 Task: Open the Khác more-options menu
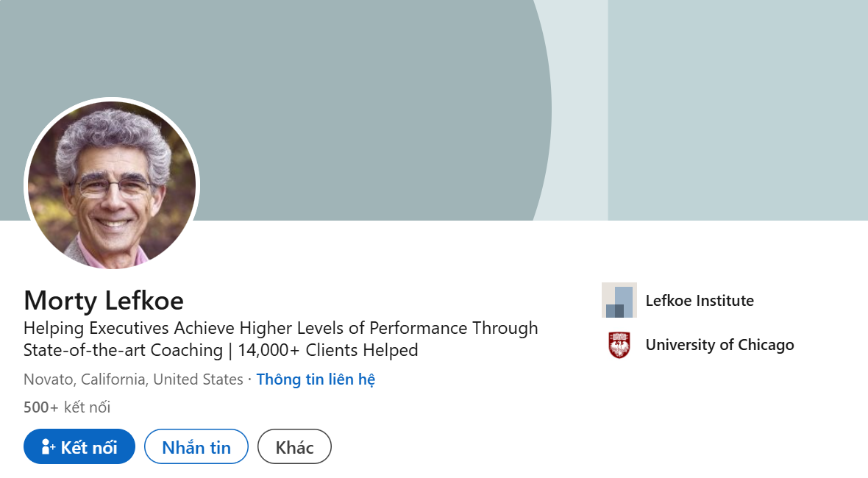pyautogui.click(x=294, y=446)
